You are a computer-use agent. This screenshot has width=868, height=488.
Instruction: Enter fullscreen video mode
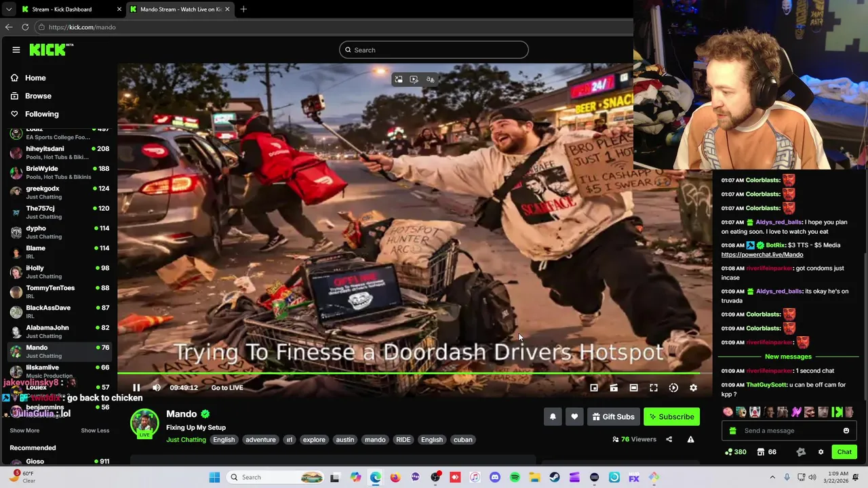tap(654, 388)
